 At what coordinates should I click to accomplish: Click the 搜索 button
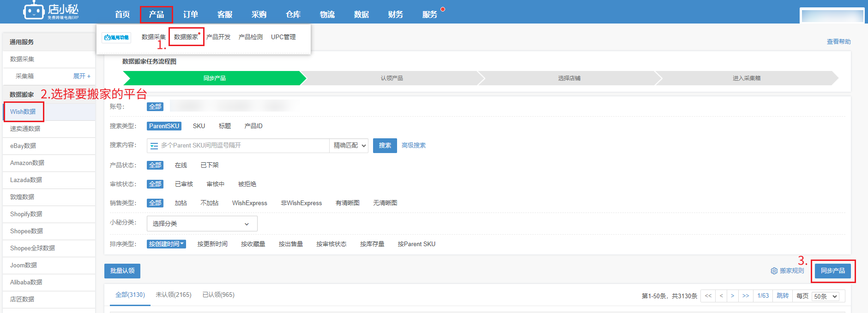tap(385, 146)
